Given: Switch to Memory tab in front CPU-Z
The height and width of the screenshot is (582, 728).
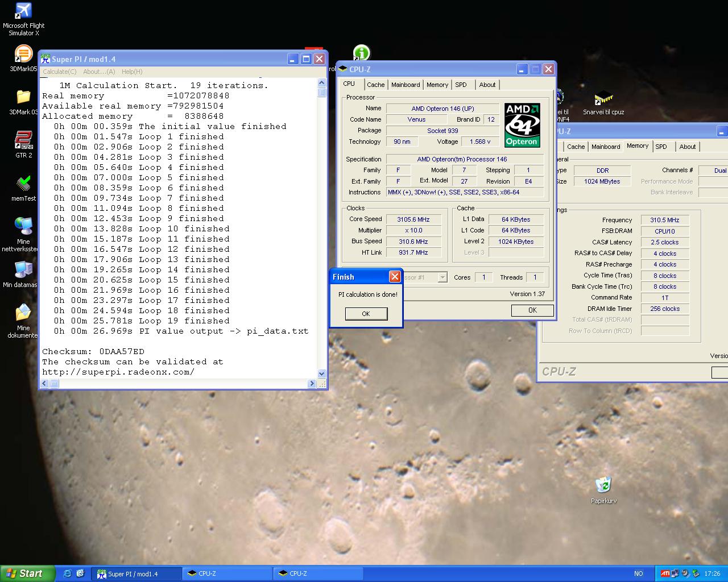Looking at the screenshot, I should (x=437, y=85).
